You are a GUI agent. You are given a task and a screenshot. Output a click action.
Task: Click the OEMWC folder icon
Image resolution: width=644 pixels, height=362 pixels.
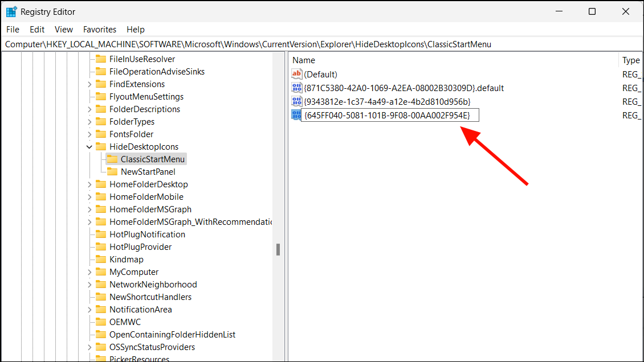pos(101,322)
